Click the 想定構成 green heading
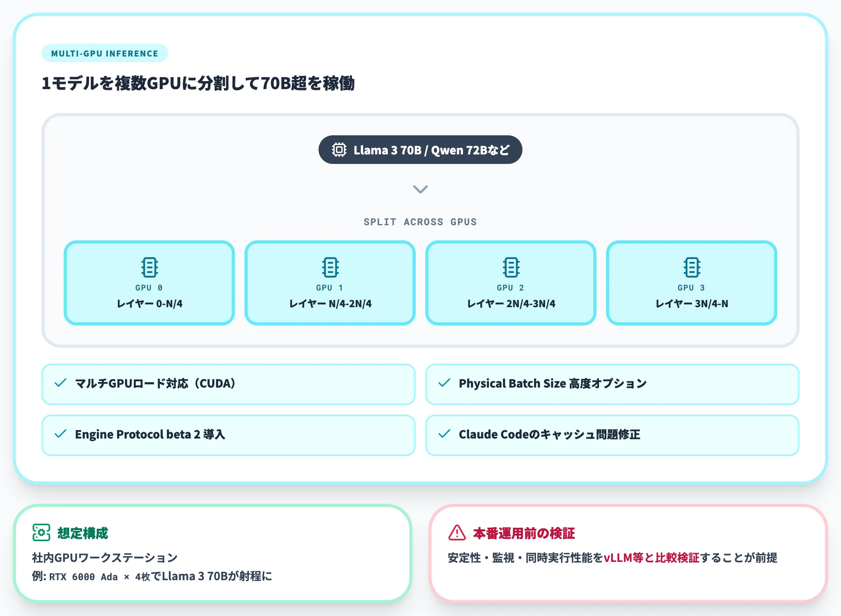This screenshot has height=616, width=841. pyautogui.click(x=83, y=533)
